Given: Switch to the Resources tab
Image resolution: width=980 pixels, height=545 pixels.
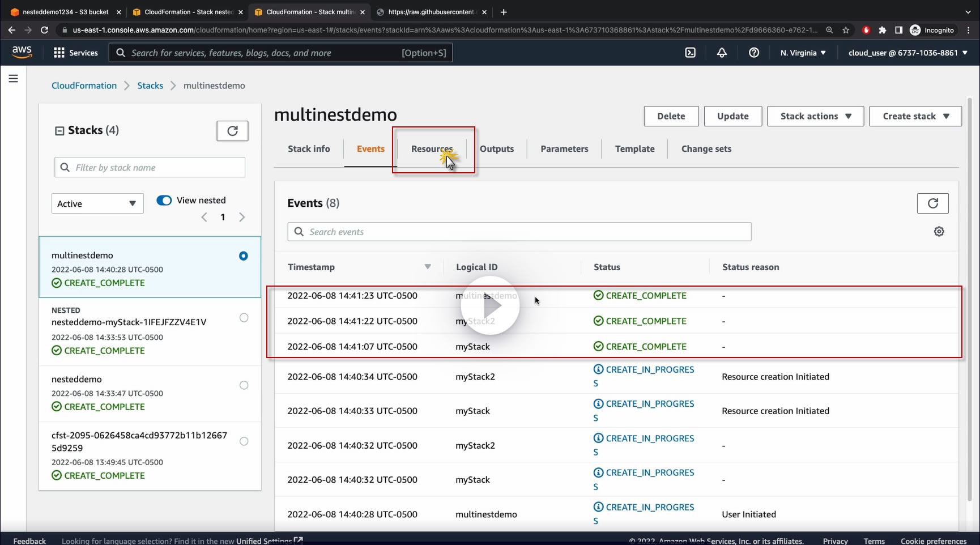Looking at the screenshot, I should click(432, 149).
